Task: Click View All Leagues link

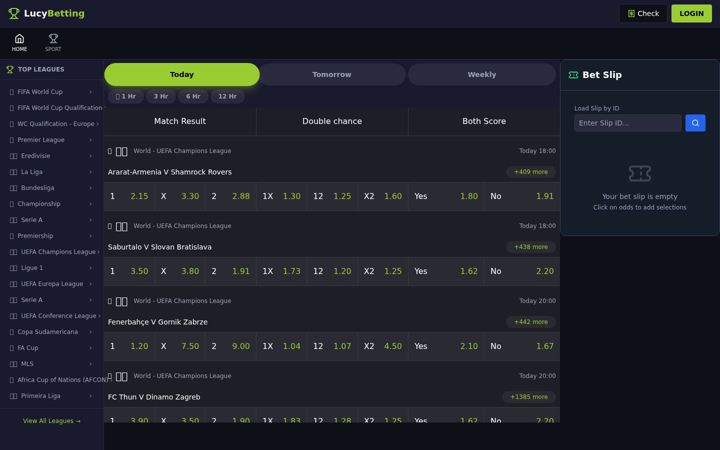Action: 51,421
